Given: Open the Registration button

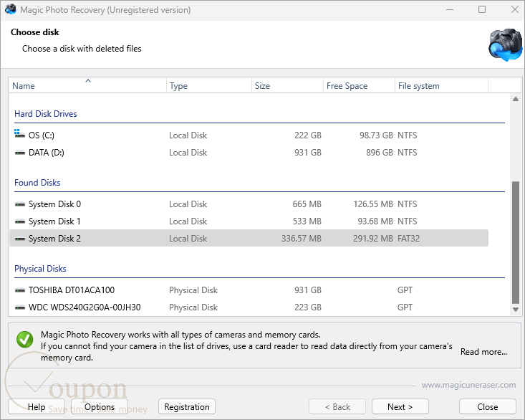Looking at the screenshot, I should click(187, 407).
